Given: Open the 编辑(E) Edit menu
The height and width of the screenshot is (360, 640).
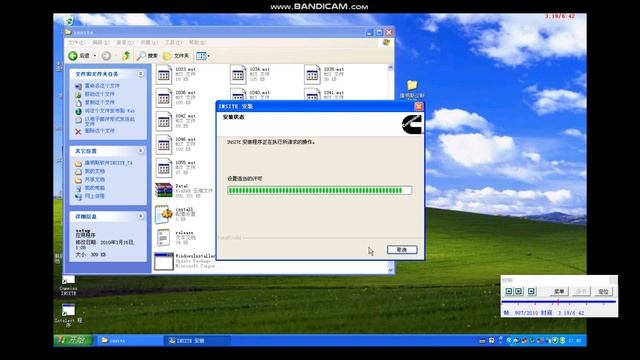Looking at the screenshot, I should [100, 42].
